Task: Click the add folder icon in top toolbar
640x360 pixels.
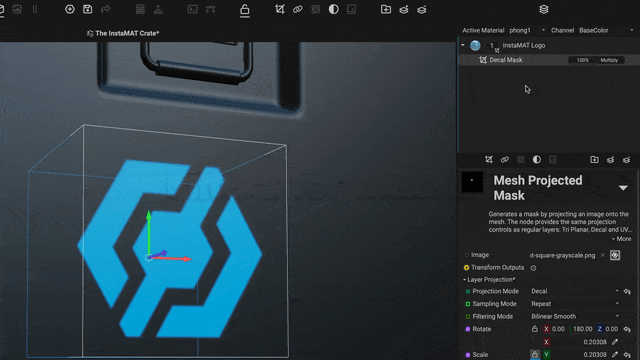Action: [x=386, y=9]
